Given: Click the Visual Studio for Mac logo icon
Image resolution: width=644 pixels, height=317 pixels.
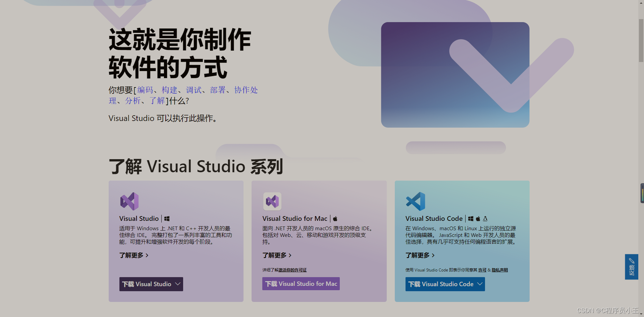Looking at the screenshot, I should click(x=272, y=201).
